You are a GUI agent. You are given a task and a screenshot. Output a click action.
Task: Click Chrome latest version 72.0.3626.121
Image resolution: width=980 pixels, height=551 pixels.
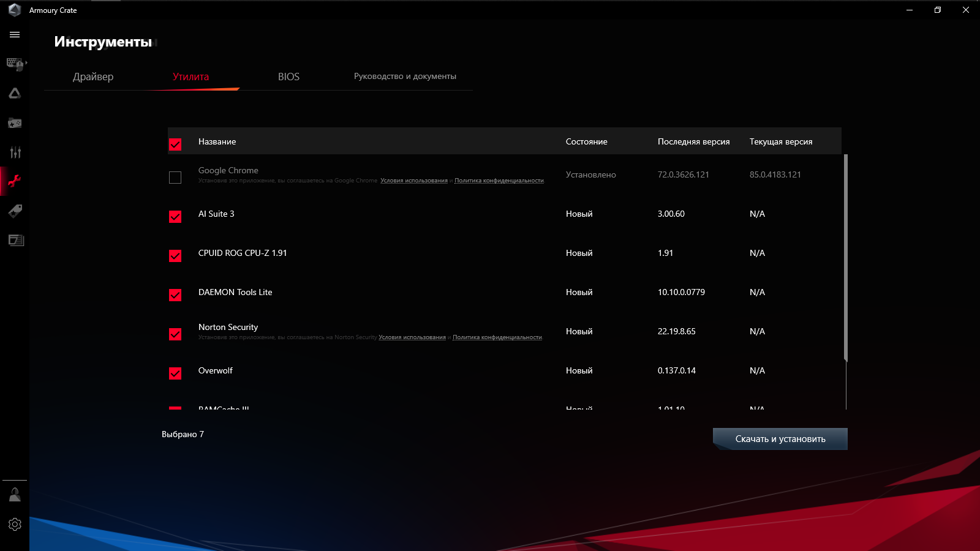(684, 174)
